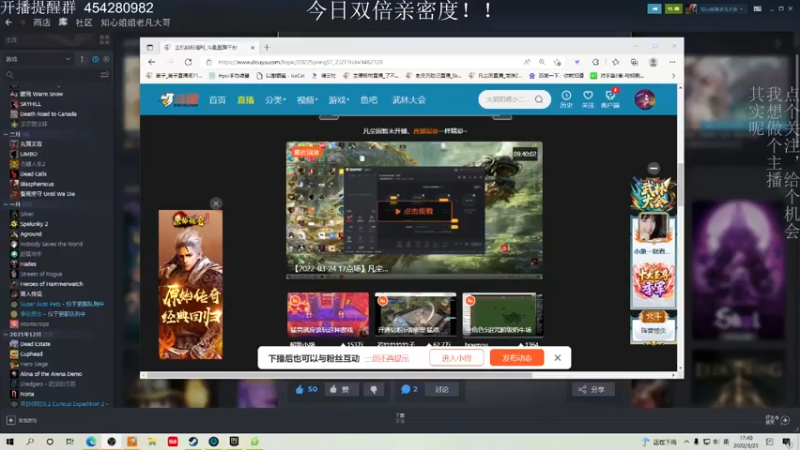Add page to favorites star icon
The image size is (800, 450).
(557, 62)
